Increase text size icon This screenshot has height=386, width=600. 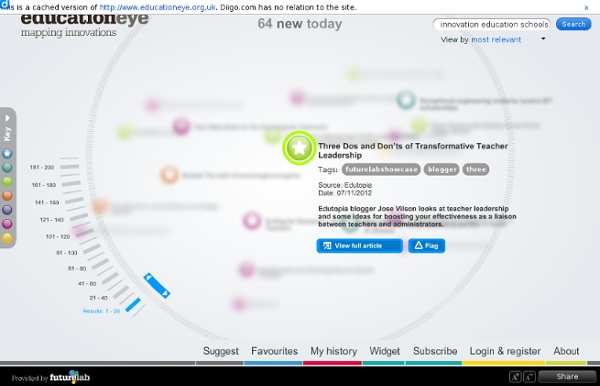[515, 377]
